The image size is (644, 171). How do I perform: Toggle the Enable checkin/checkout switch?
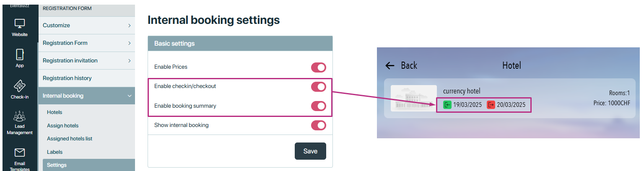[318, 87]
